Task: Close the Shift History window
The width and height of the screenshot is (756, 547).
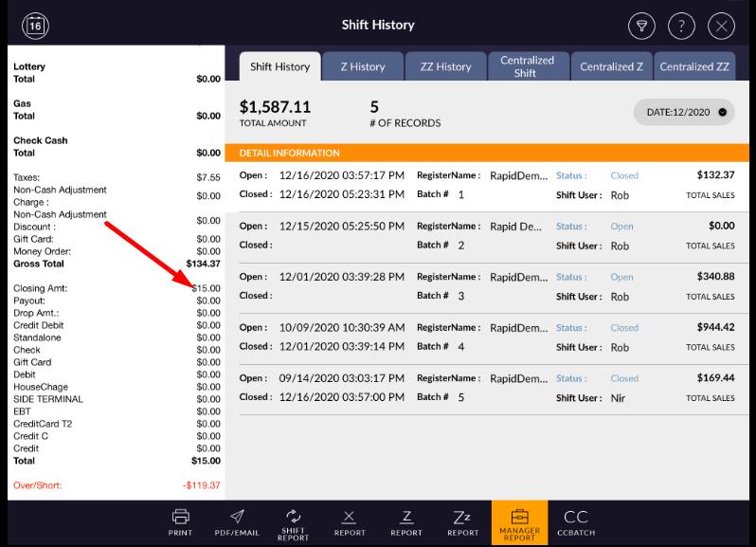Action: pos(721,26)
